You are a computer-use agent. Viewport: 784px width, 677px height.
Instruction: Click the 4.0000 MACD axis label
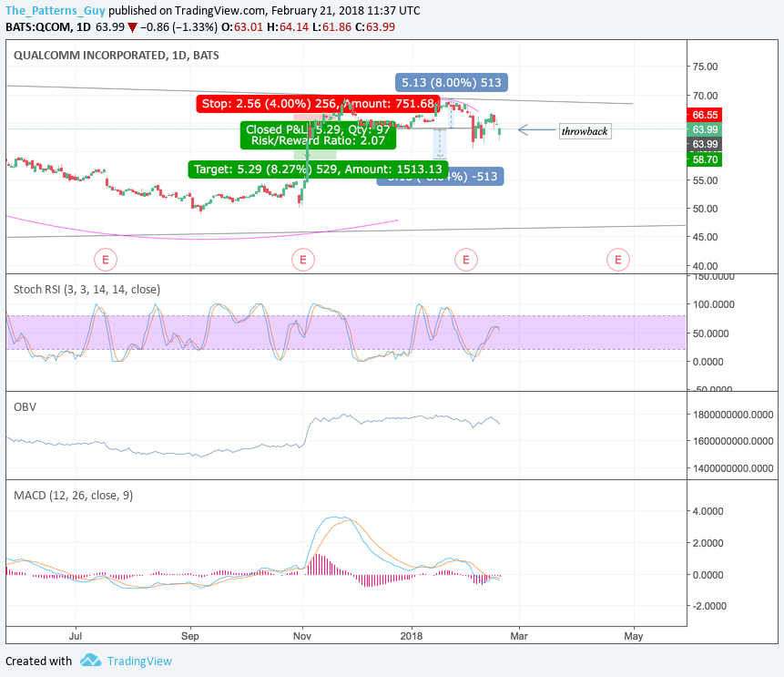click(708, 511)
